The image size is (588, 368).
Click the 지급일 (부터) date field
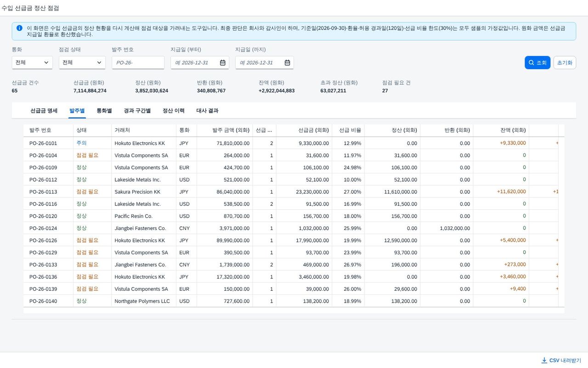[200, 63]
